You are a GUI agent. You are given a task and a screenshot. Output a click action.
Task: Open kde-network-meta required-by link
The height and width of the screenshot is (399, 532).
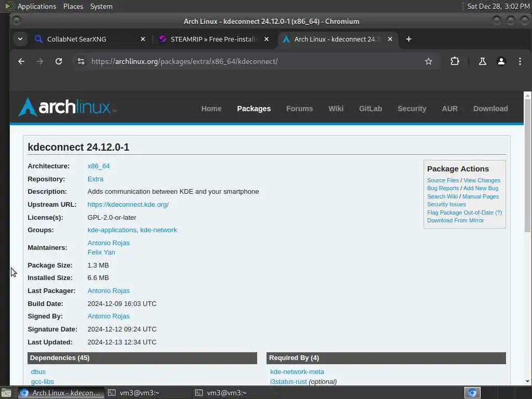[x=297, y=372]
